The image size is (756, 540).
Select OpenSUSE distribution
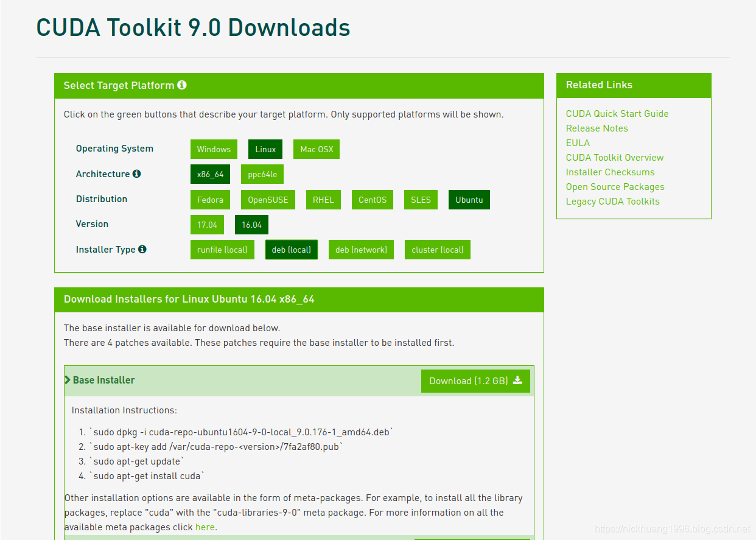pos(268,200)
